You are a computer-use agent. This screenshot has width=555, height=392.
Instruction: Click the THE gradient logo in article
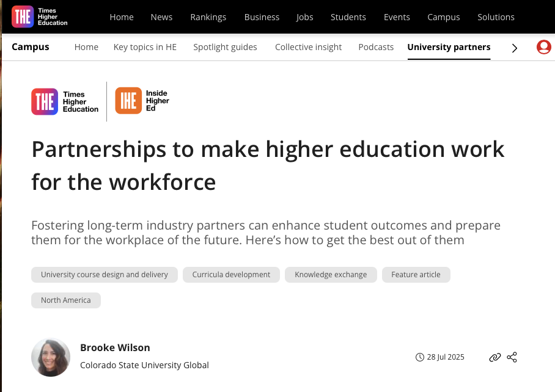65,101
